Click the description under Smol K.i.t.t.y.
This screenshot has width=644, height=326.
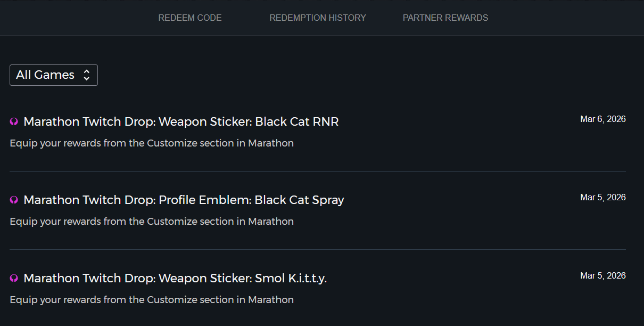152,300
